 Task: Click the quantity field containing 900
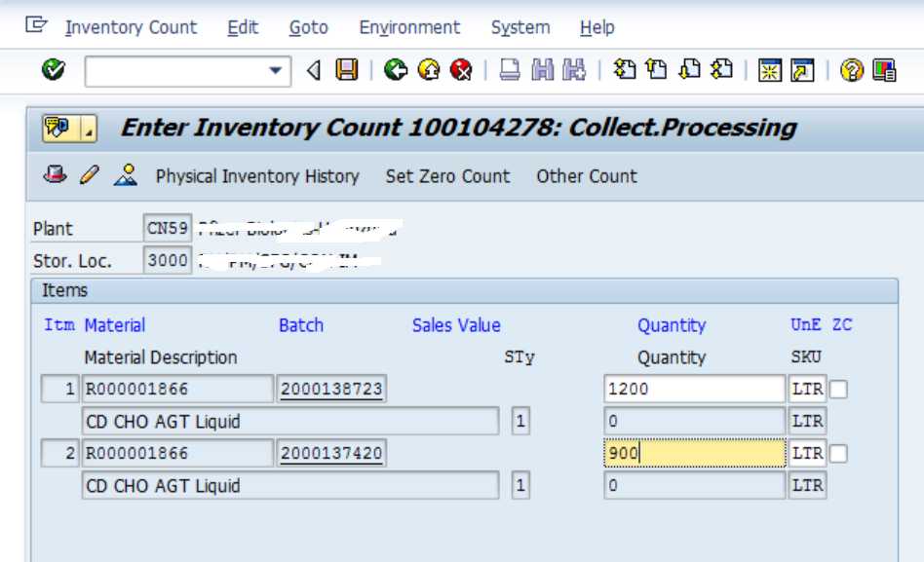pos(695,453)
